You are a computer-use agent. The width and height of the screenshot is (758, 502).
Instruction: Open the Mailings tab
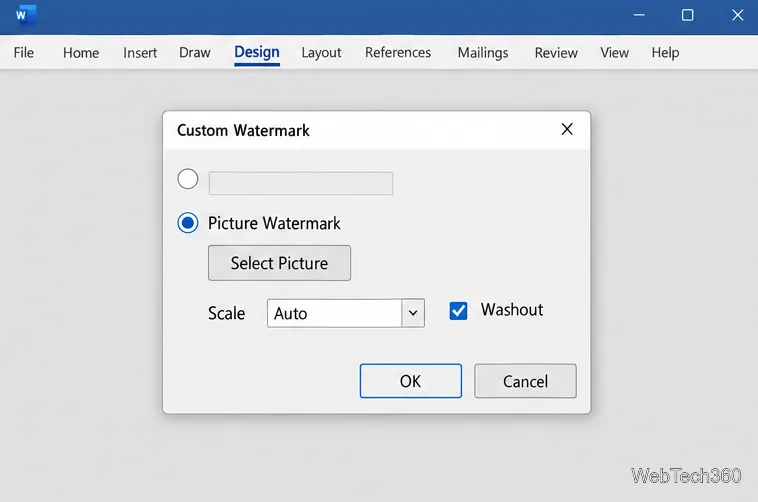(482, 52)
